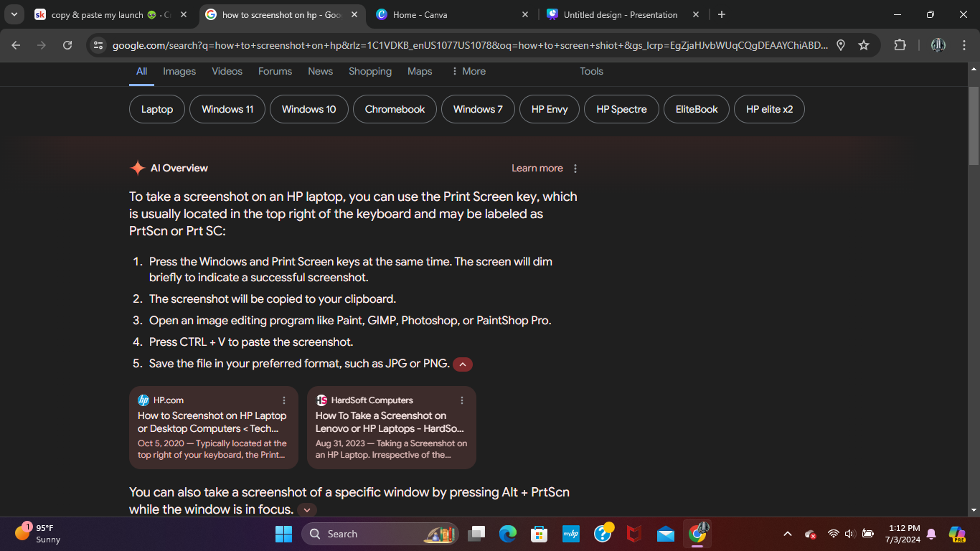The image size is (980, 551).
Task: Filter results by Windows 7 chip
Action: coord(478,109)
